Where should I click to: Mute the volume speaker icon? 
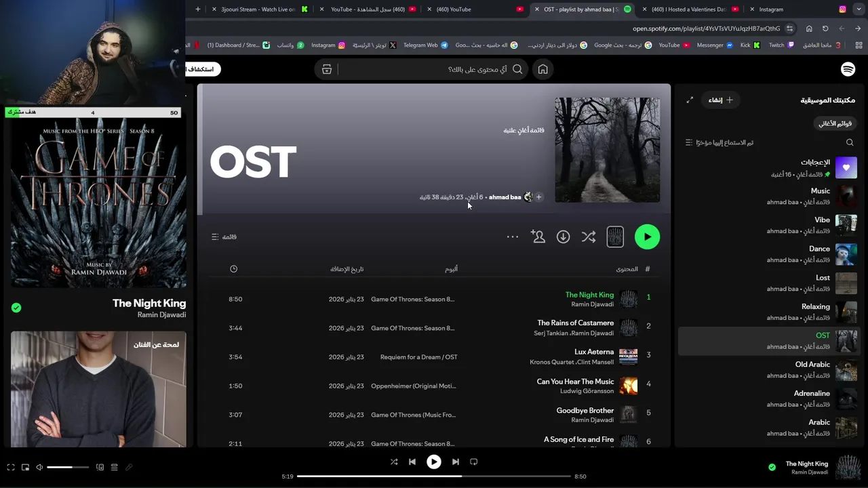click(39, 467)
